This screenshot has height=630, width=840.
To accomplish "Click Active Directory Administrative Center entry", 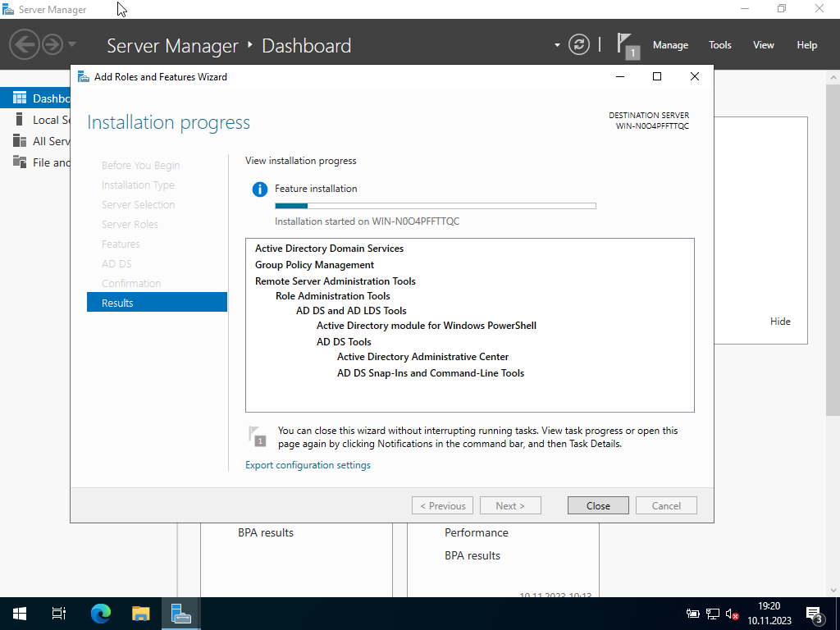I will (x=422, y=357).
